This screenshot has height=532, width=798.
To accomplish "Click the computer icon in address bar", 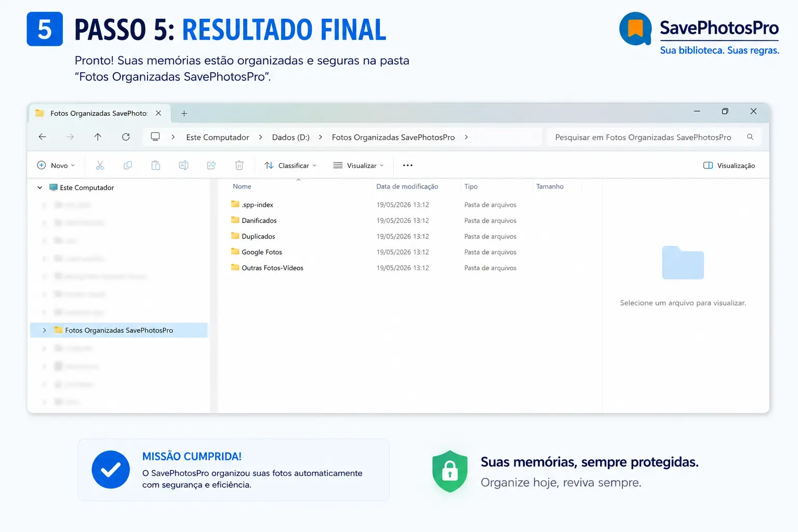I will click(155, 137).
